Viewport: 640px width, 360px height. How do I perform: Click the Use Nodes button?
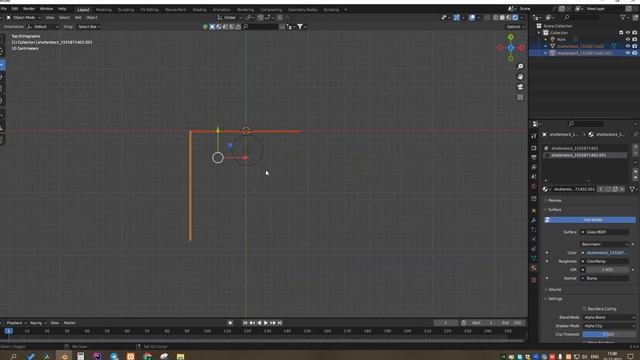pyautogui.click(x=590, y=220)
